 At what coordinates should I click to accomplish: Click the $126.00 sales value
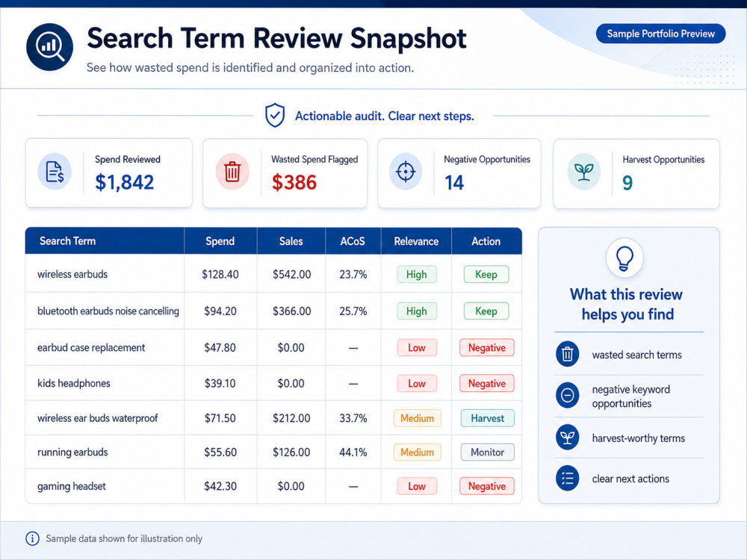(x=291, y=452)
